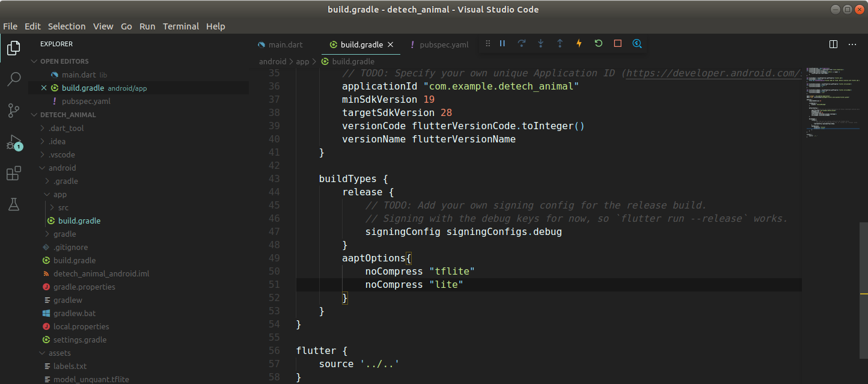Open detech_animal_android.iml file
The height and width of the screenshot is (384, 868).
pos(101,273)
